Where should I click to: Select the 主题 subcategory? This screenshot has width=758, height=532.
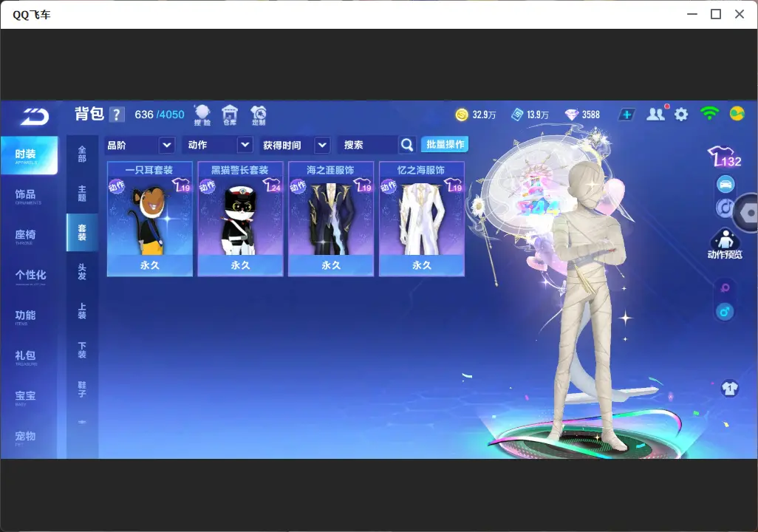tap(82, 194)
